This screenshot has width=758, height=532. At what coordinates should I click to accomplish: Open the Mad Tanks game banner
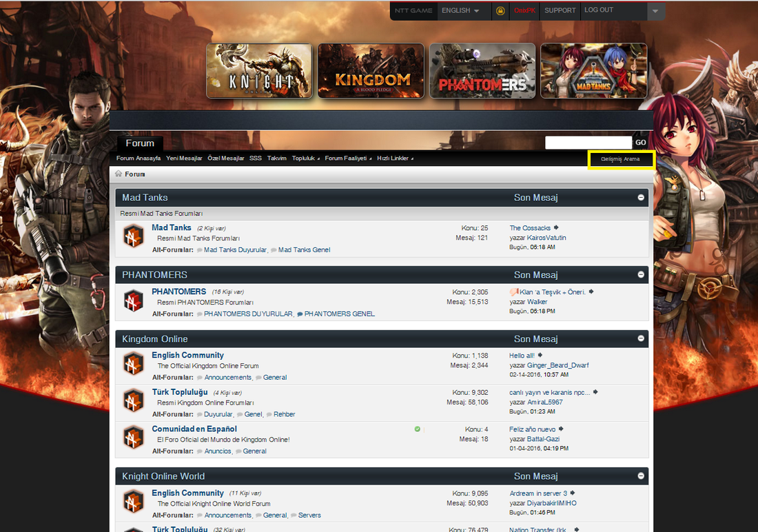(x=593, y=70)
